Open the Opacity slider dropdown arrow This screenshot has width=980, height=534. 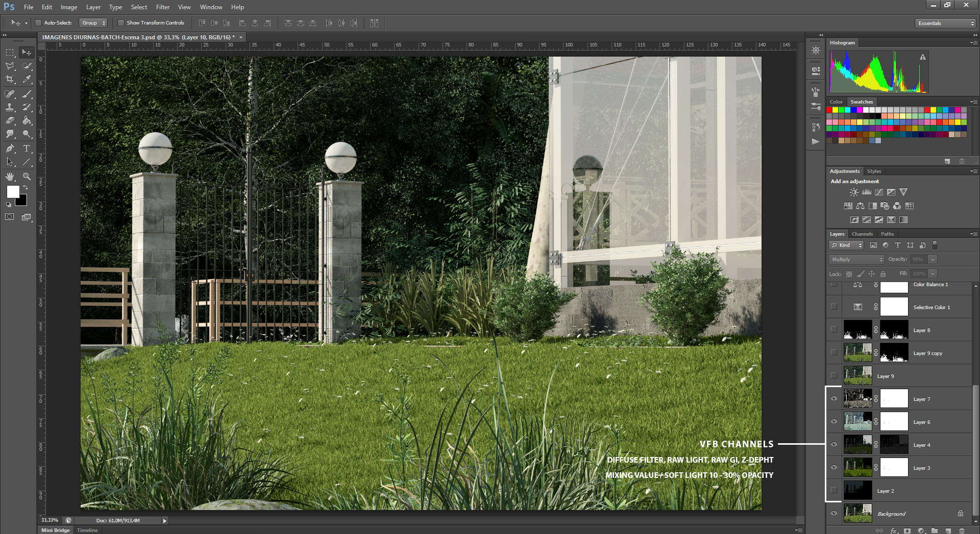[x=933, y=260]
